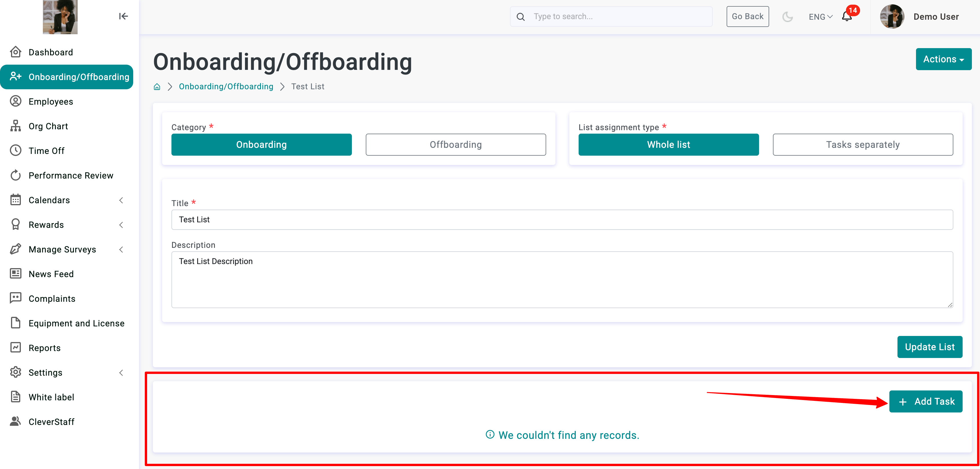
Task: Collapse the sidebar with the arrow icon
Action: click(x=123, y=16)
